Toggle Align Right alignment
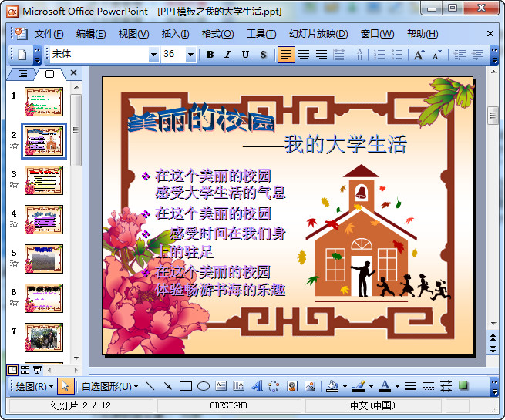This screenshot has width=505, height=420. 322,55
